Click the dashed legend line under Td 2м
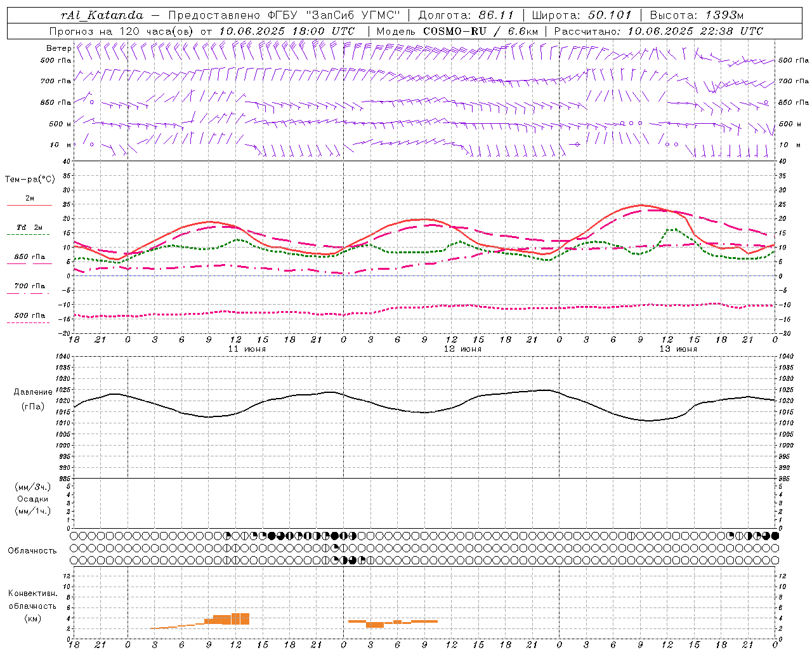The width and height of the screenshot is (812, 650). pyautogui.click(x=29, y=235)
